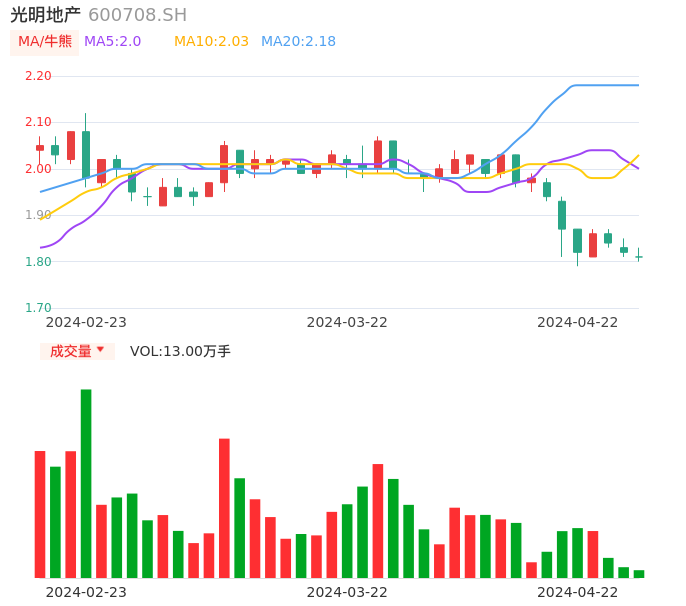Click the purple MA5:2.0 legend label
Viewport: 686px width, 606px height.
tap(112, 42)
